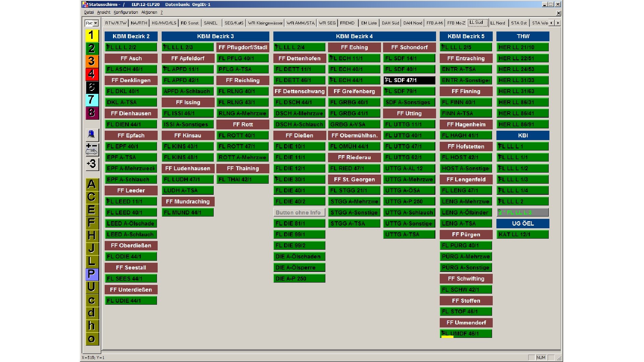644x362 pixels.
Task: Click the grey FL LL L 3 unit
Action: tap(522, 213)
